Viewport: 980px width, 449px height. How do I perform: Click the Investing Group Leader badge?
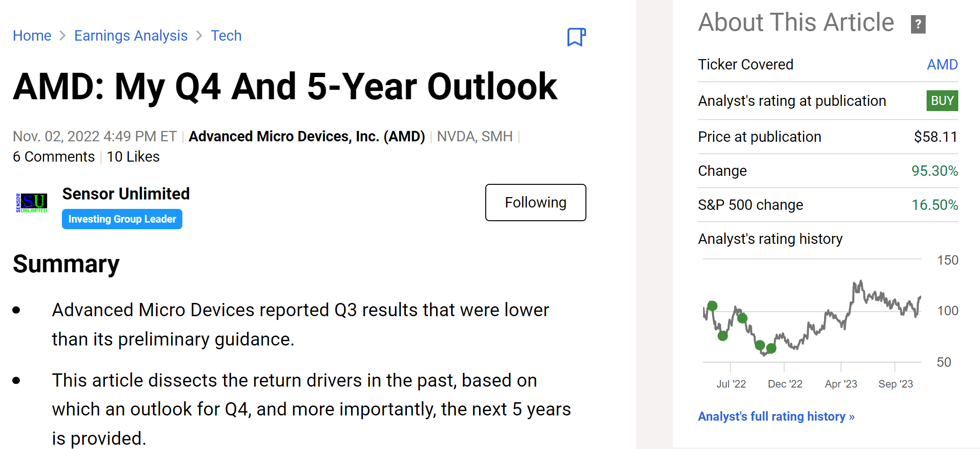(x=122, y=219)
